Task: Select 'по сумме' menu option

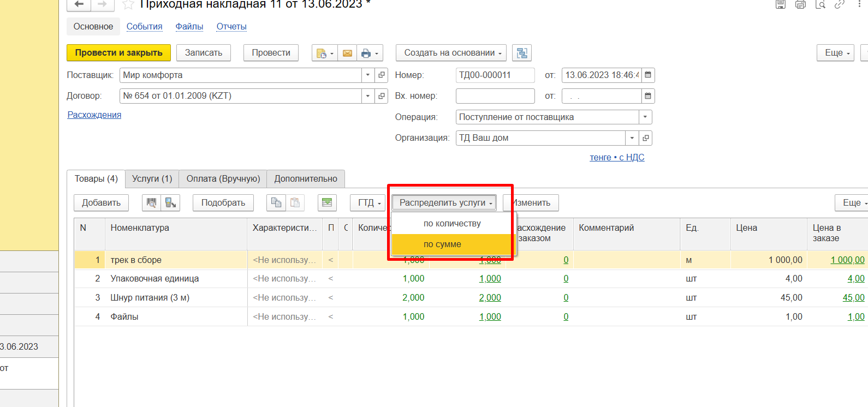Action: tap(442, 244)
